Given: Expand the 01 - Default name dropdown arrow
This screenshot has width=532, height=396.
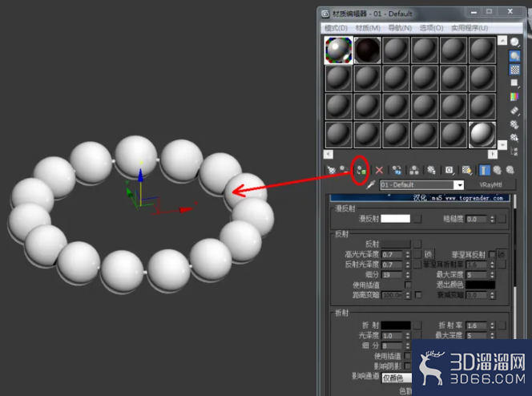Looking at the screenshot, I should pyautogui.click(x=459, y=185).
